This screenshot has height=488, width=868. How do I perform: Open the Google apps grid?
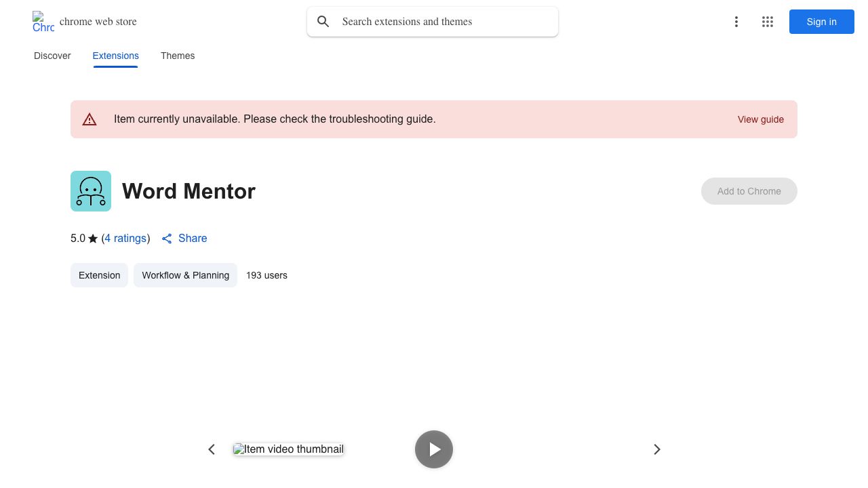(x=768, y=22)
